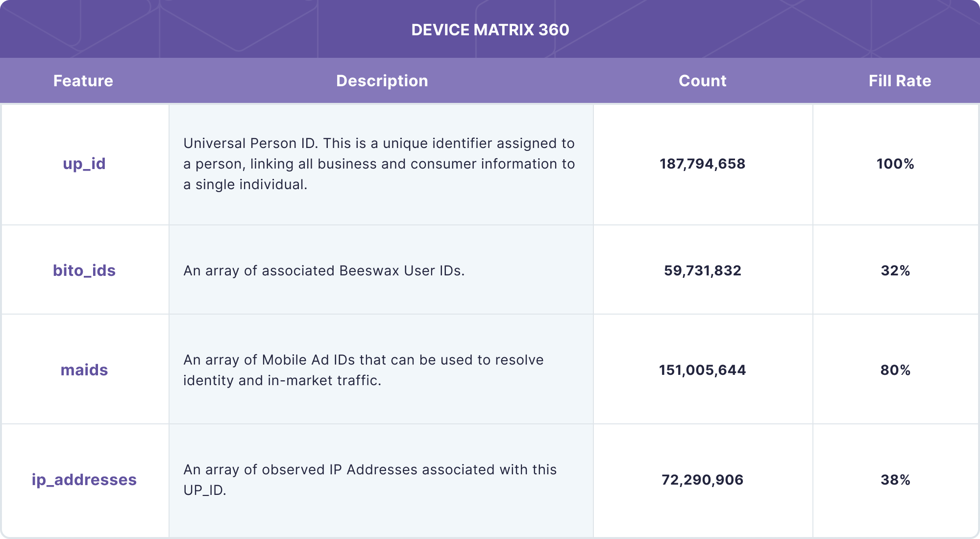
Task: Click the 100% fill rate for up_id
Action: point(896,164)
